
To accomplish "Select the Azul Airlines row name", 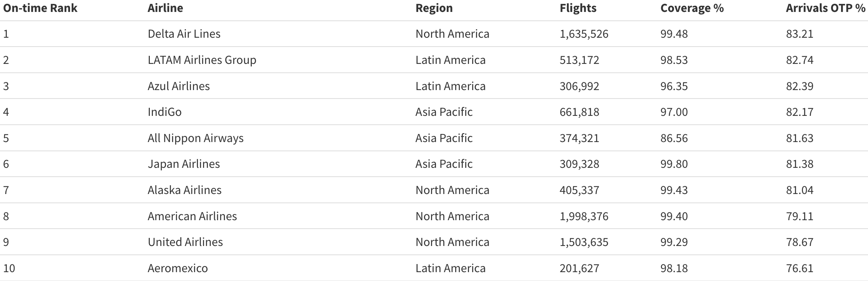I will [179, 86].
